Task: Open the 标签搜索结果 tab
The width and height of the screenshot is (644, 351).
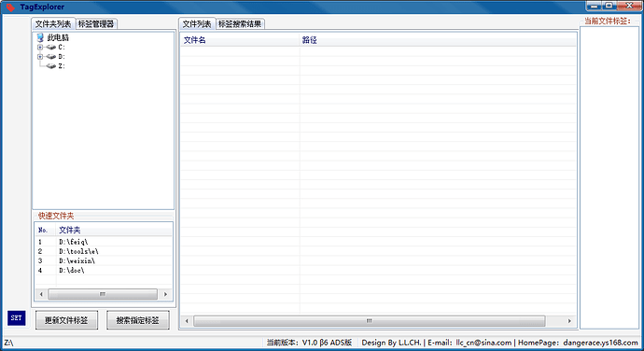Action: point(240,24)
